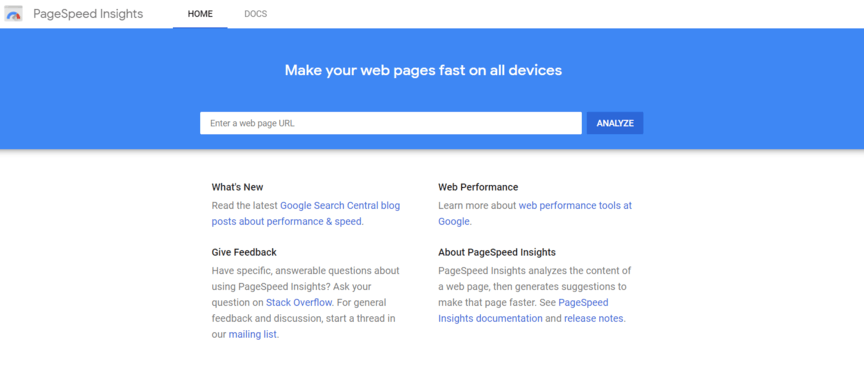Viewport: 864px width, 375px height.
Task: Open the Google Search Central blog posts link
Action: point(306,214)
